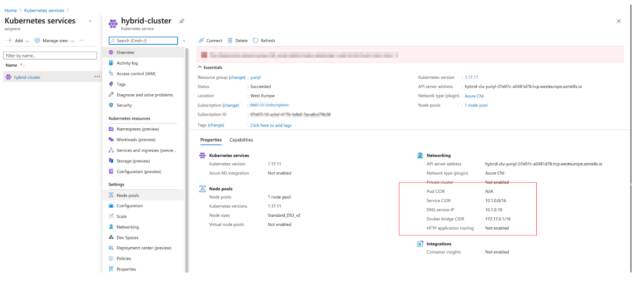Viewport: 644px width, 281px height.
Task: Open the Add dropdown chevron
Action: click(x=28, y=41)
